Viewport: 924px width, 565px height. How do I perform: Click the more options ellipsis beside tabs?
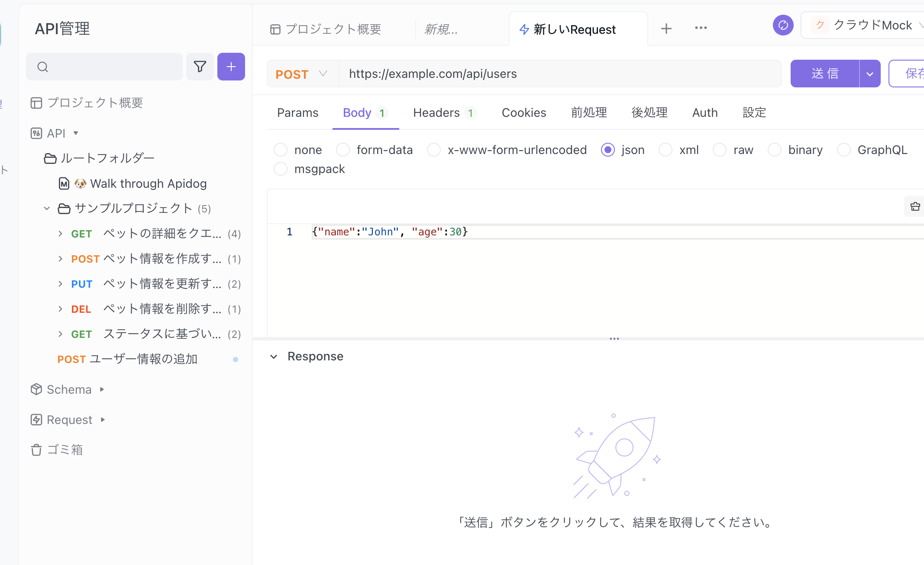701,28
